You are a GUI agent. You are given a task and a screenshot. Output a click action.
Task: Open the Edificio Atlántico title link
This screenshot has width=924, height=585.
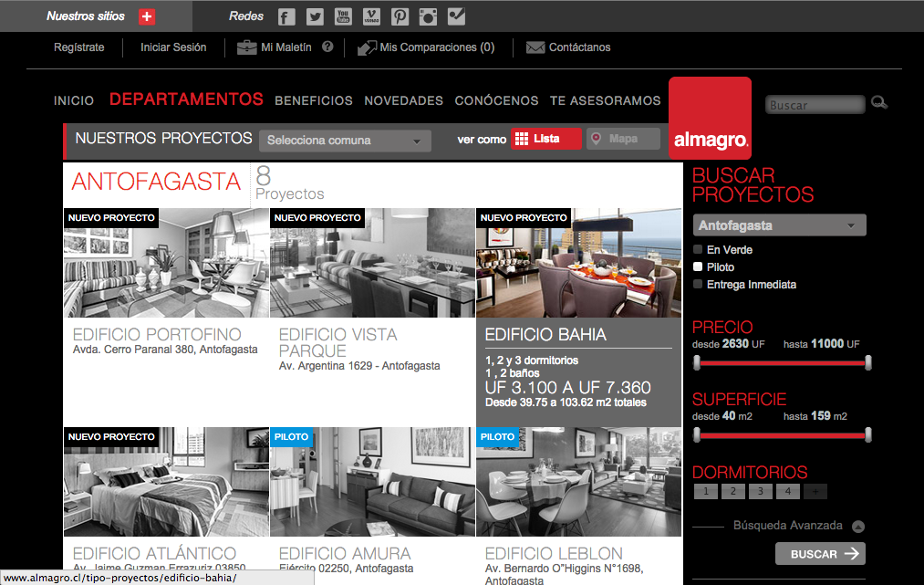pyautogui.click(x=154, y=554)
